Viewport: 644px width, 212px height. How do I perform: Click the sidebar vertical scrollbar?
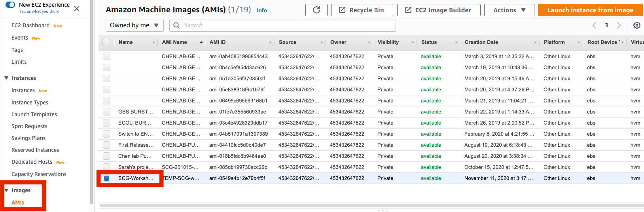92,102
